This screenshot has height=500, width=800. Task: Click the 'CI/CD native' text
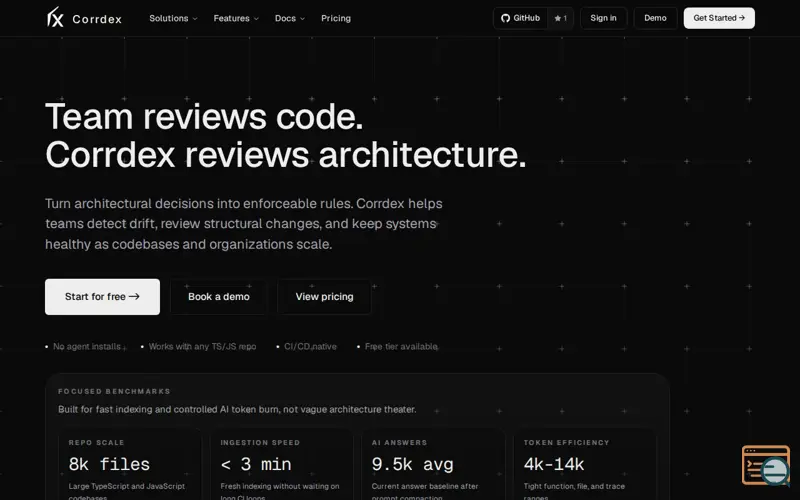click(x=310, y=346)
